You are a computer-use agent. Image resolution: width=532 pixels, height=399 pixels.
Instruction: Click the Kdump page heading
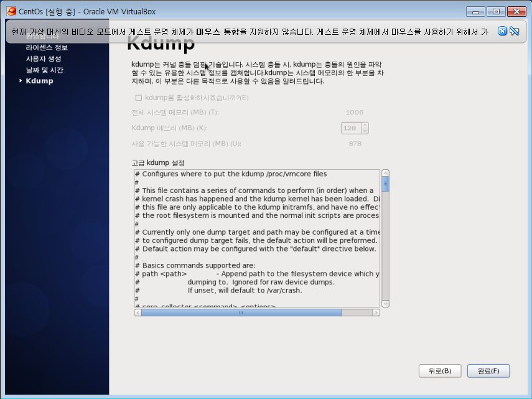click(161, 43)
